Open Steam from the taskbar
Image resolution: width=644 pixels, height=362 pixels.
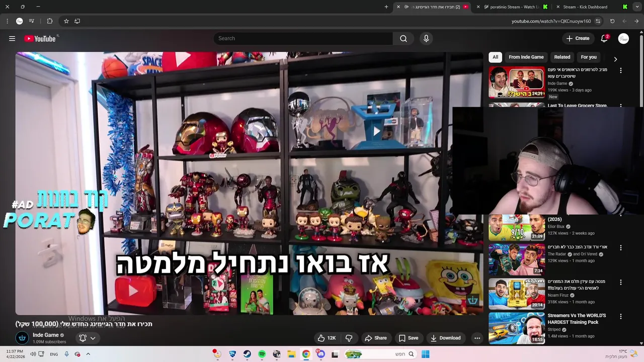click(247, 354)
